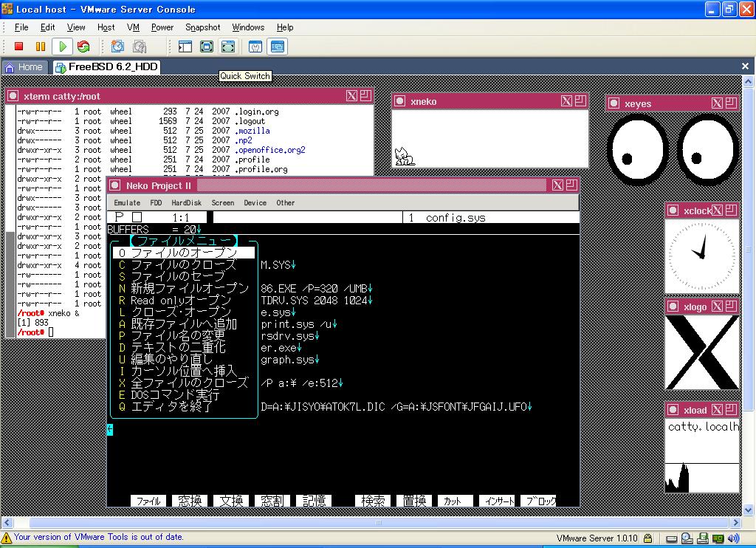
Task: Click the Suspend (pause) toolbar icon
Action: [41, 47]
